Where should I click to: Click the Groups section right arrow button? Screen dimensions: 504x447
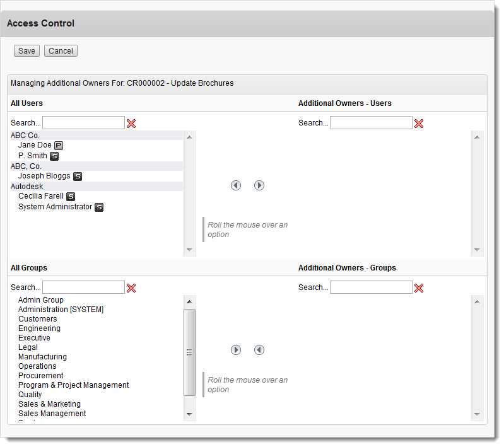click(x=236, y=350)
